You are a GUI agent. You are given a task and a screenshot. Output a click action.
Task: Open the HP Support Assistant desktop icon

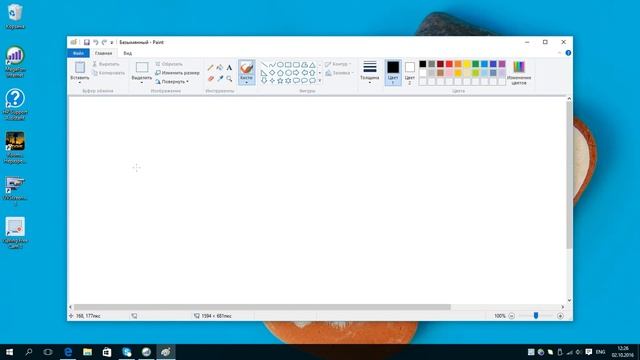click(x=15, y=104)
